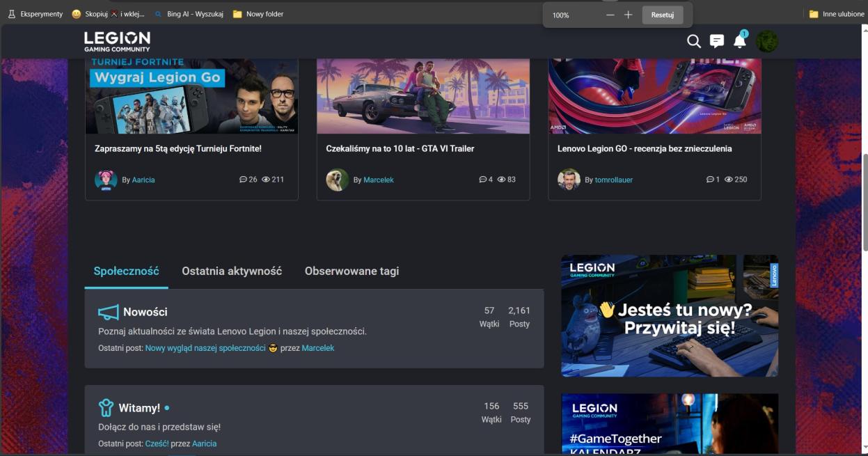The width and height of the screenshot is (868, 456).
Task: Open the Fortnite tournament article thumbnail
Action: [x=191, y=96]
